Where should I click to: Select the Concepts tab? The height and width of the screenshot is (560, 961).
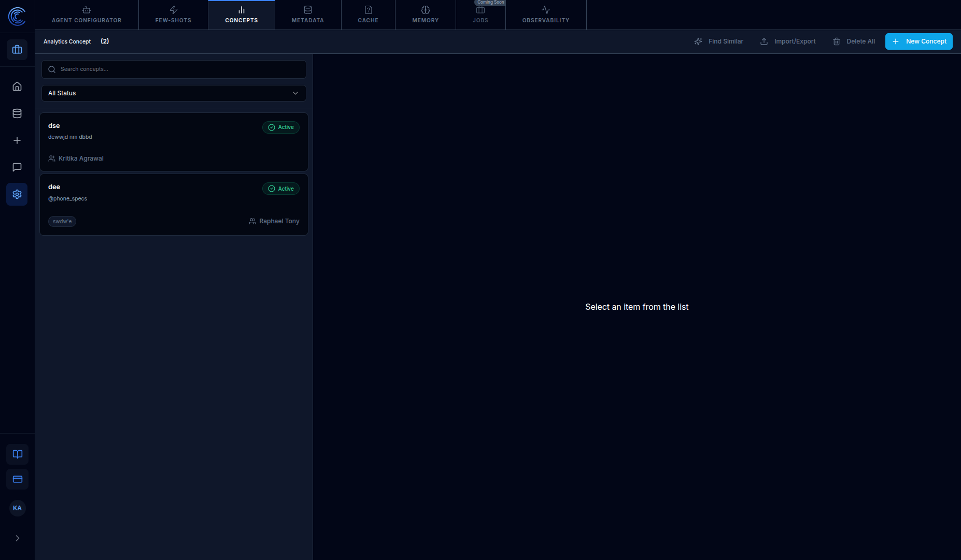click(242, 15)
